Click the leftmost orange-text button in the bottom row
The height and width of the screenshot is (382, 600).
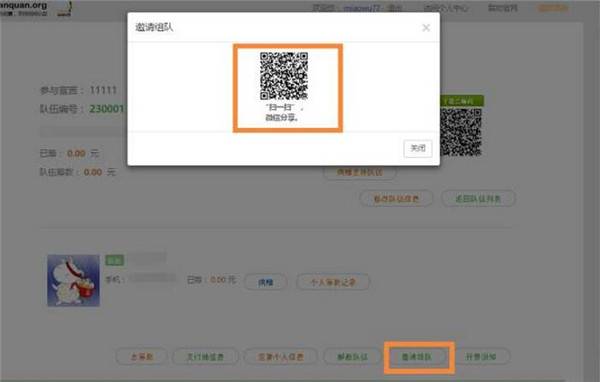point(142,357)
